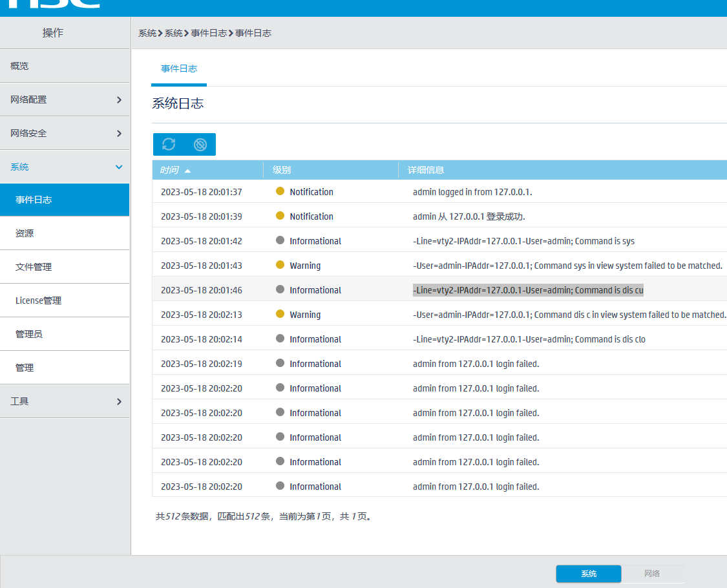Screen dimensions: 727x588
Task: Open 网络配置 sidebar item
Action: 65,100
